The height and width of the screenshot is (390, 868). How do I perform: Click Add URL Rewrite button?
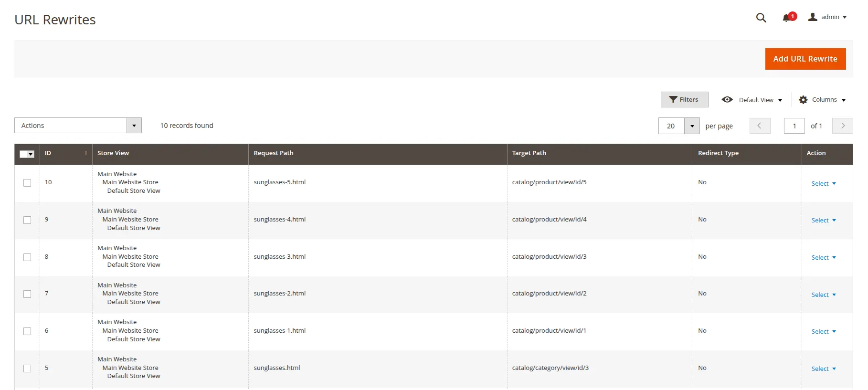coord(805,59)
